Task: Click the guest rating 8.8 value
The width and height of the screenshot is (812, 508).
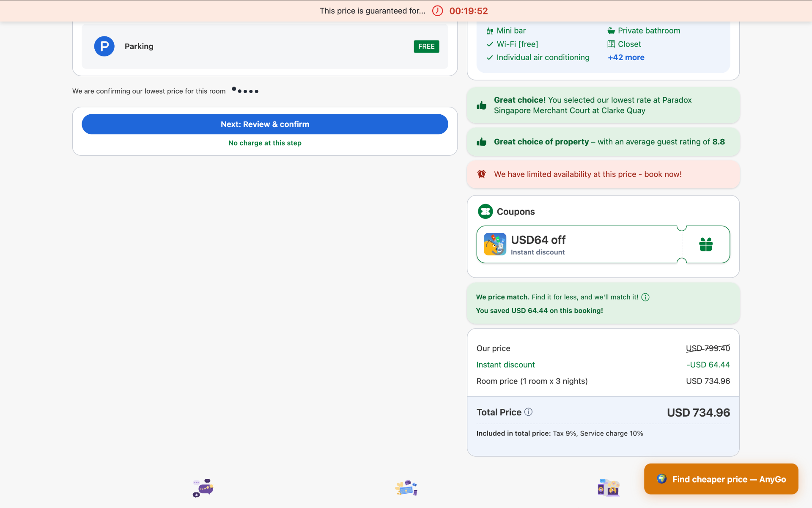Action: tap(719, 142)
